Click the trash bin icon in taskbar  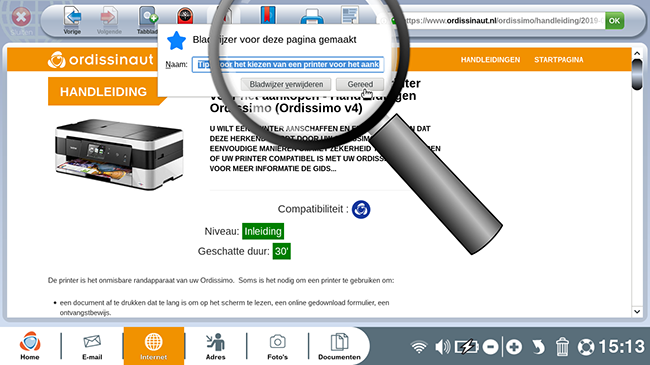pos(562,347)
